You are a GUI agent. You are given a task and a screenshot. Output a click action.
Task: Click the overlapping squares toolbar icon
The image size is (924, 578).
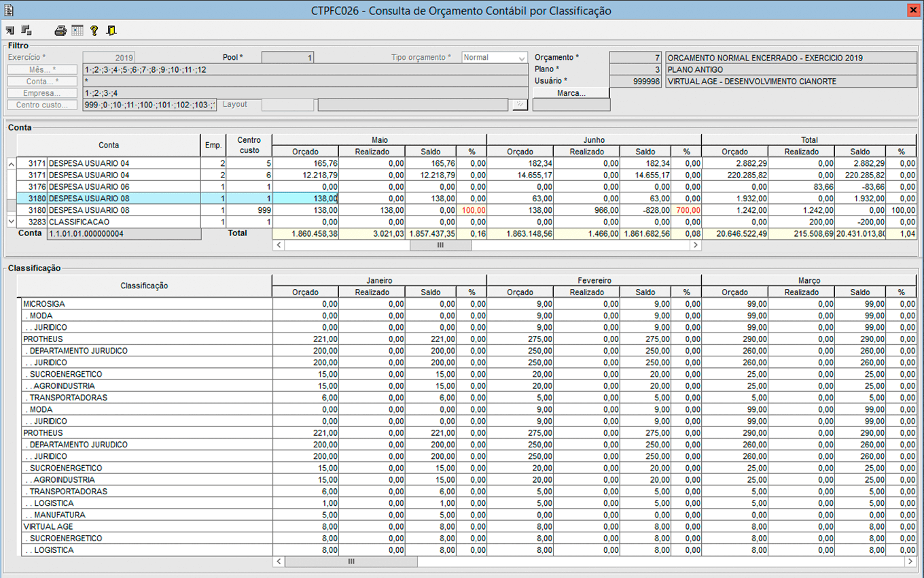(26, 31)
